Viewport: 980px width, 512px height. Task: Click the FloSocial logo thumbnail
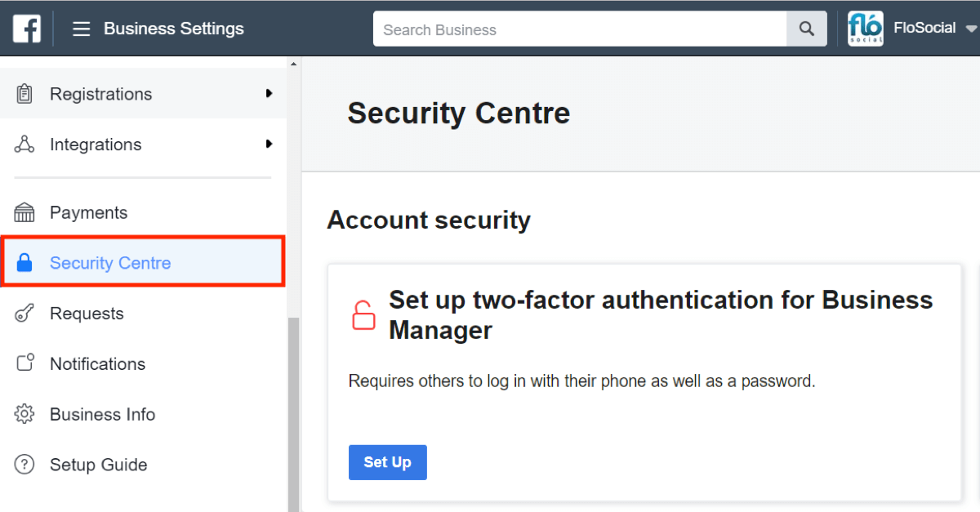point(865,29)
